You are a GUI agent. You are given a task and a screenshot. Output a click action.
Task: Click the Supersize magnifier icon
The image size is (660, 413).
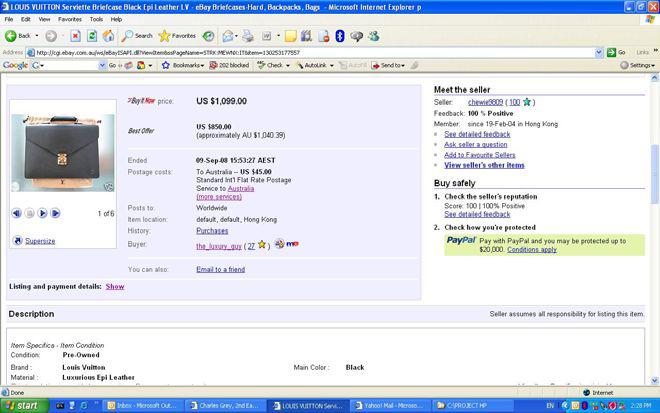click(x=17, y=241)
